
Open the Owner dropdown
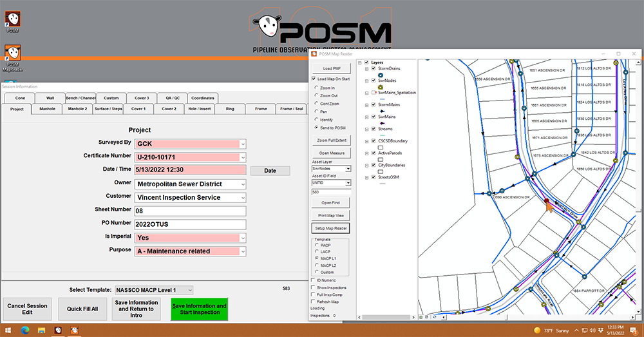point(243,184)
